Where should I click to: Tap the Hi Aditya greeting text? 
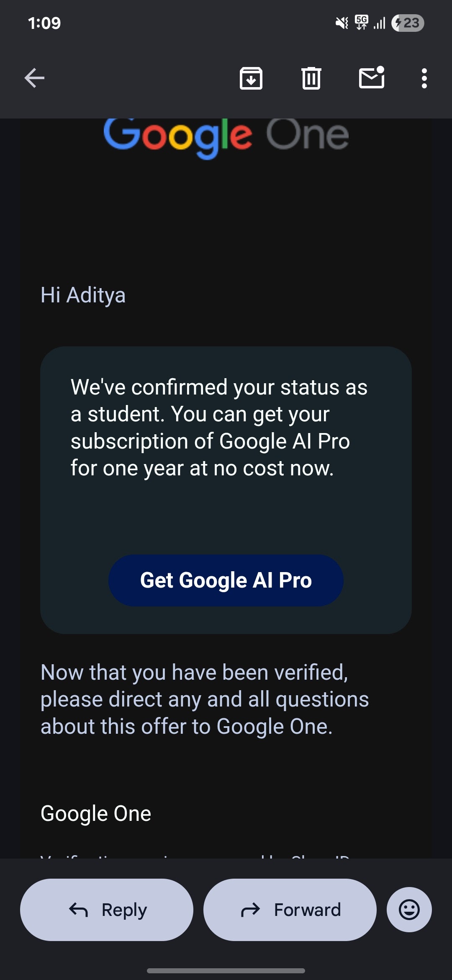pos(83,295)
